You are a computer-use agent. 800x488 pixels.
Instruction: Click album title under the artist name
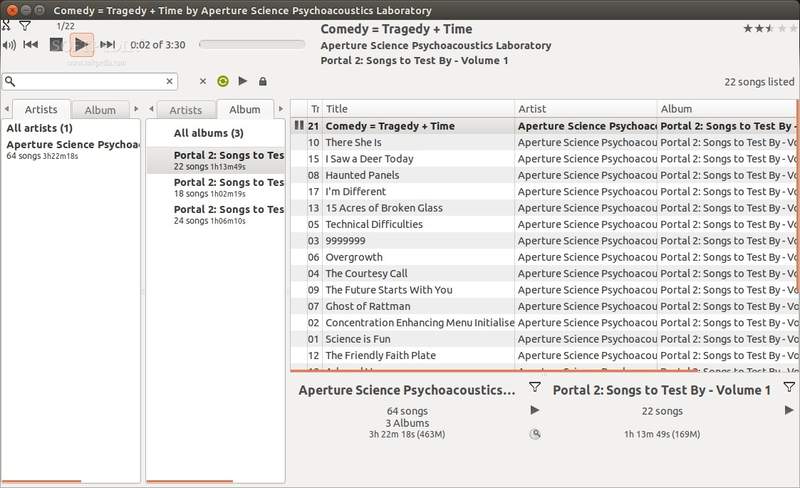coord(414,60)
